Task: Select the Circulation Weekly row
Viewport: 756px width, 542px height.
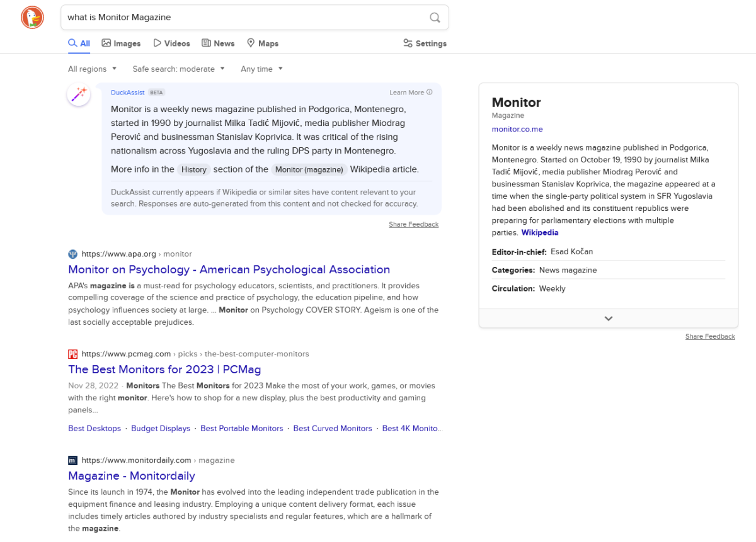Action: tap(609, 289)
